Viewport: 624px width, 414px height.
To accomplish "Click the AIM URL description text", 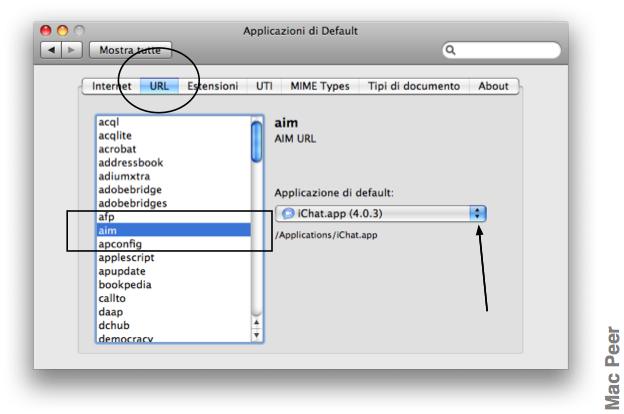I will coord(295,139).
